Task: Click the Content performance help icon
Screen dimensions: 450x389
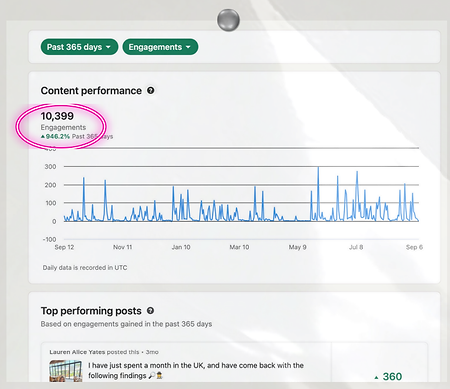Action: point(151,90)
